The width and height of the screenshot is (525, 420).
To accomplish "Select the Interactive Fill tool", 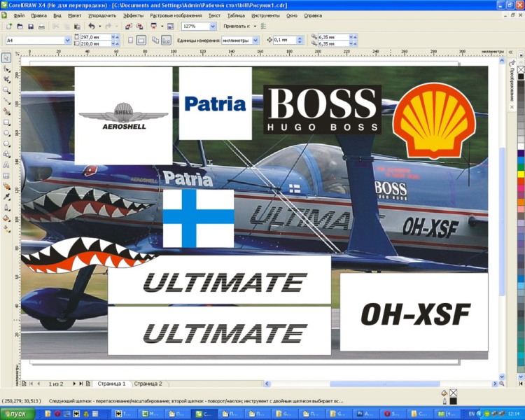I will (x=6, y=229).
